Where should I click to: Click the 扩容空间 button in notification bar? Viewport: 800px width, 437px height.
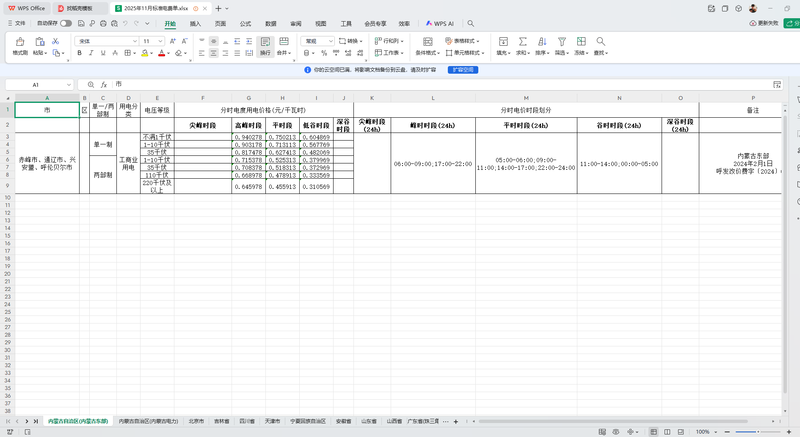pyautogui.click(x=461, y=70)
